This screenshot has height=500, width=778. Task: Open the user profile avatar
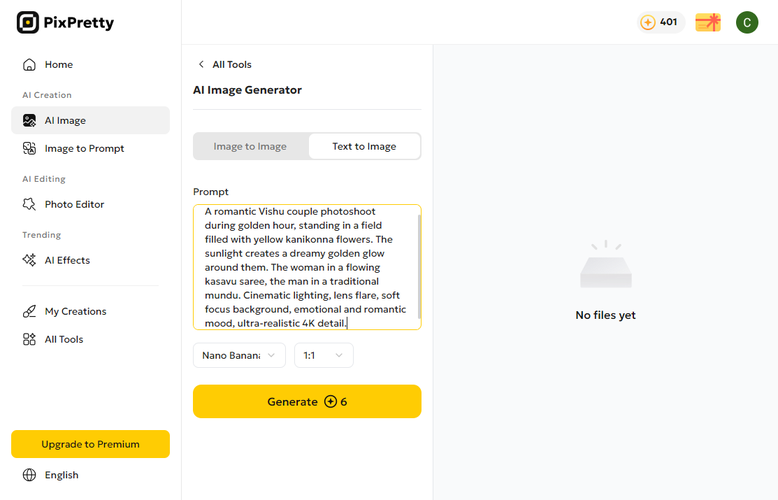coord(747,22)
